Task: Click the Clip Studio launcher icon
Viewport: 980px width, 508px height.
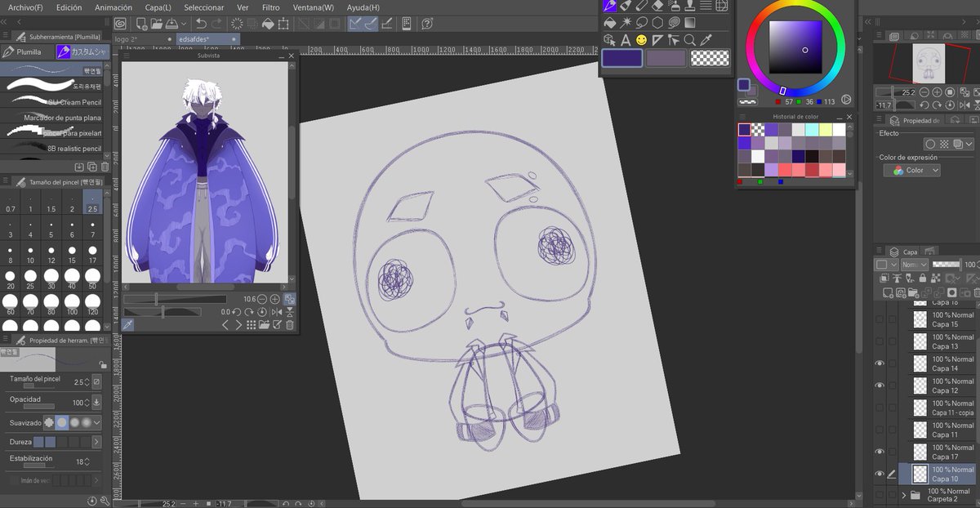Action: pos(120,24)
